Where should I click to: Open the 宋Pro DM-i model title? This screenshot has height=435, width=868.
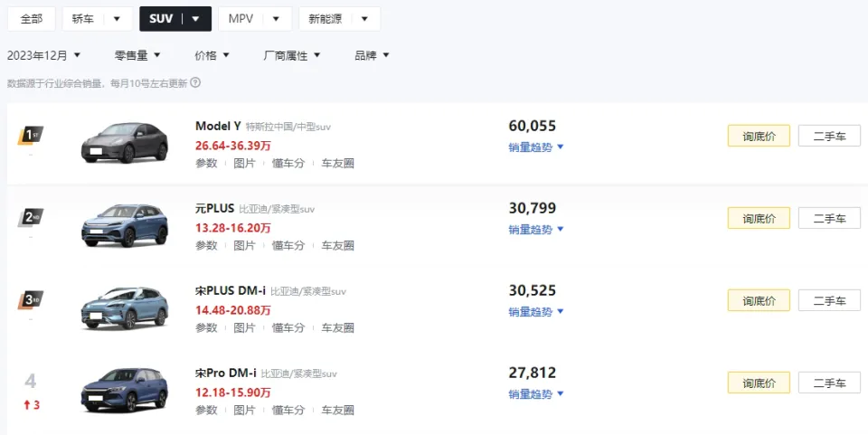pos(226,374)
